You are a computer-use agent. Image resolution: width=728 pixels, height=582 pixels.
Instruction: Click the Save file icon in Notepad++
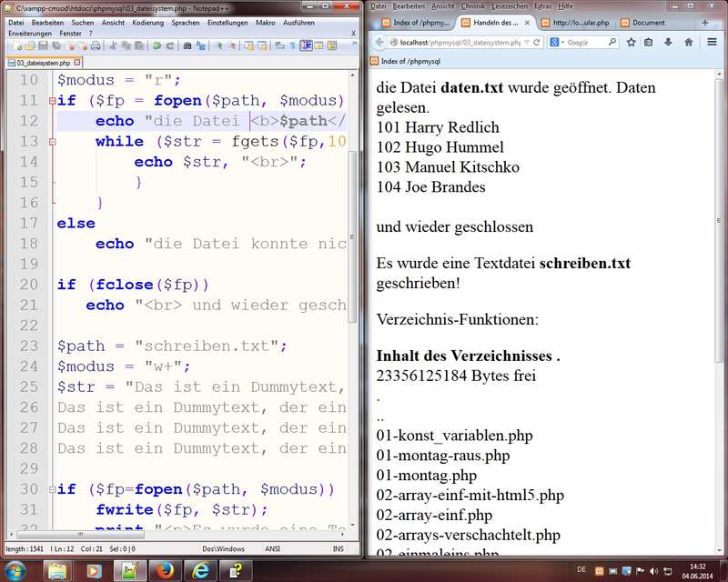(x=43, y=45)
